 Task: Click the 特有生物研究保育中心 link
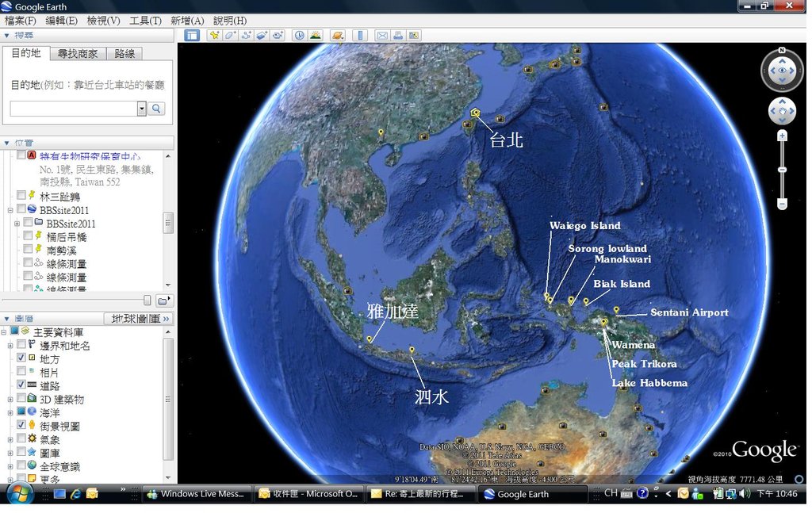click(90, 156)
